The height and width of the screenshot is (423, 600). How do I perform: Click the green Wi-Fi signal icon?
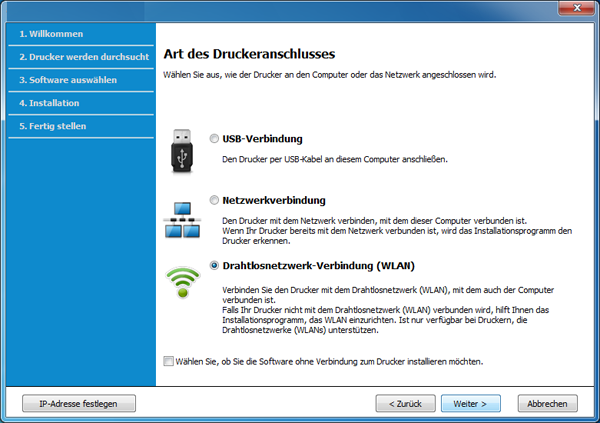click(183, 282)
